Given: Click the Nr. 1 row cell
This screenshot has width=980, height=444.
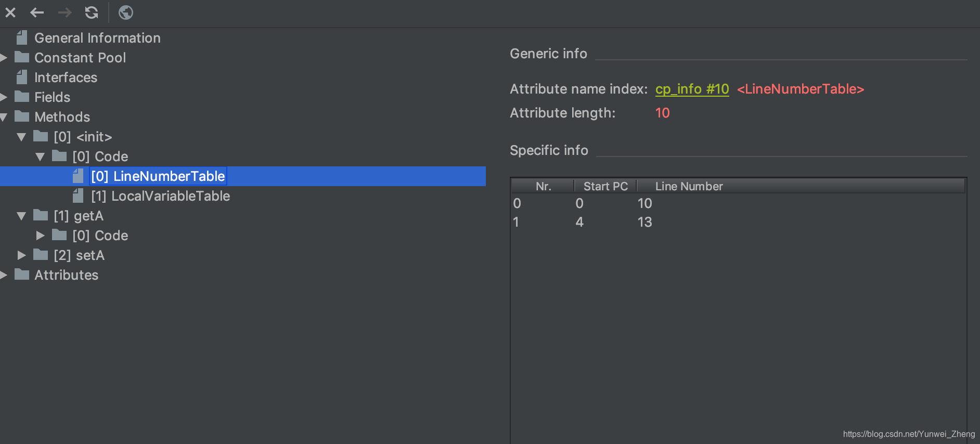Looking at the screenshot, I should (x=516, y=222).
